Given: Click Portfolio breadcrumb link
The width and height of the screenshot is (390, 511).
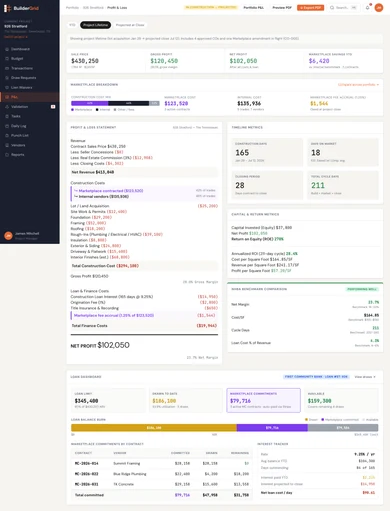Looking at the screenshot, I should 72,7.
